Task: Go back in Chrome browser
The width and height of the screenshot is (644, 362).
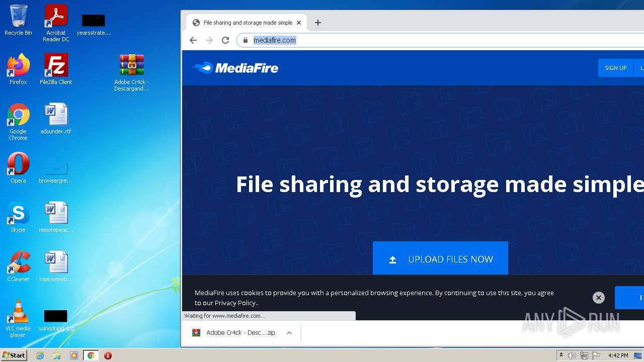Action: 193,40
